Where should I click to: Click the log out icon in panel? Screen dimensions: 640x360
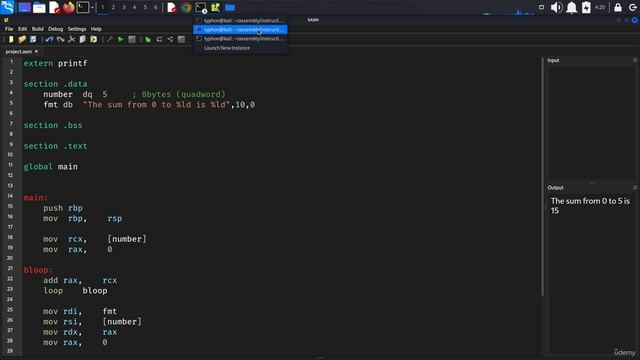point(633,7)
